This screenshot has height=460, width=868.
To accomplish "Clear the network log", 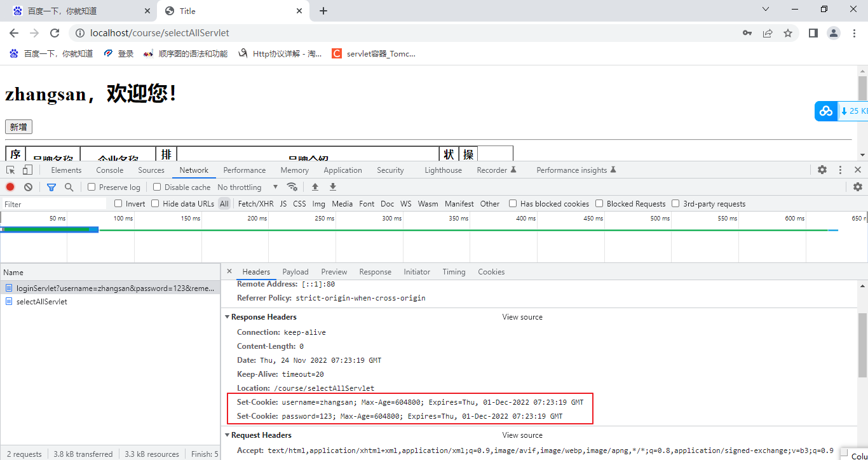I will tap(28, 187).
